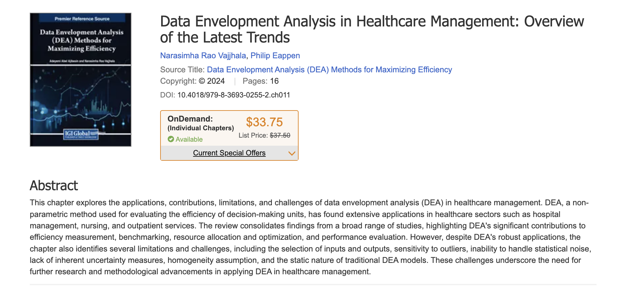Click the $33.75 OnDemand price
Viewport: 644px width, 286px height.
click(x=264, y=122)
